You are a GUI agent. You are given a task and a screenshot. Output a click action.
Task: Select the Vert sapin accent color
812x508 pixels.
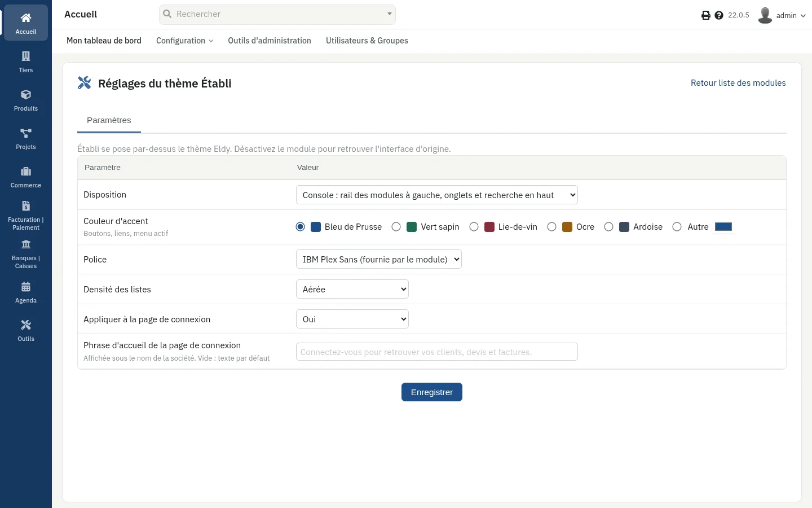pos(396,227)
